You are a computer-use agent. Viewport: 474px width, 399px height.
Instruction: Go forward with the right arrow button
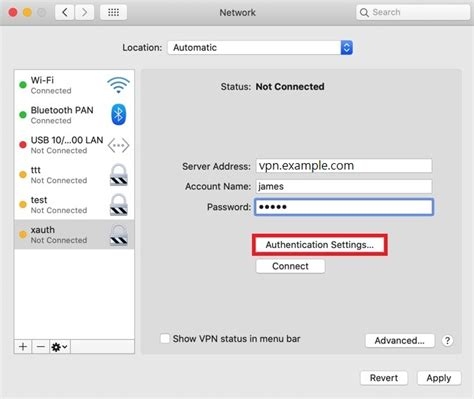[x=84, y=13]
